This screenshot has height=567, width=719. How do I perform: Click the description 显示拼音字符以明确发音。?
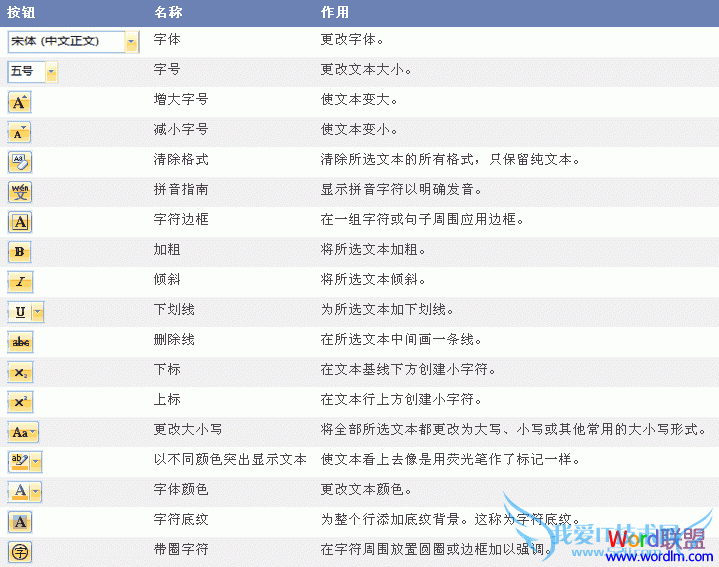pyautogui.click(x=401, y=189)
